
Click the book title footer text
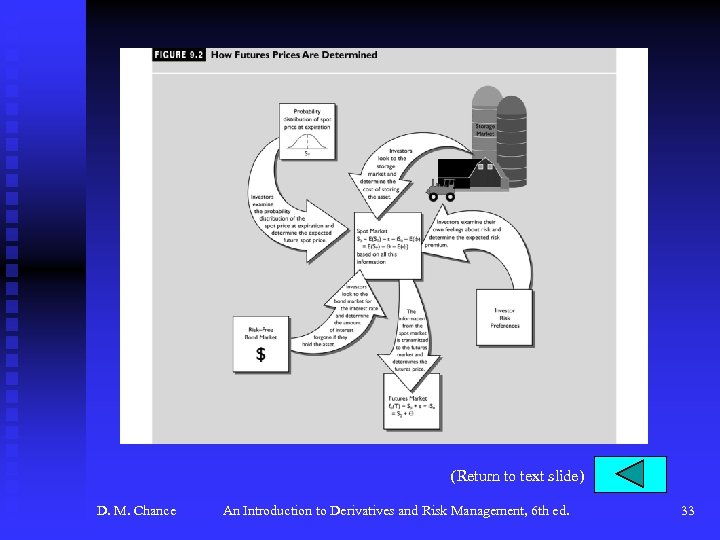click(396, 511)
